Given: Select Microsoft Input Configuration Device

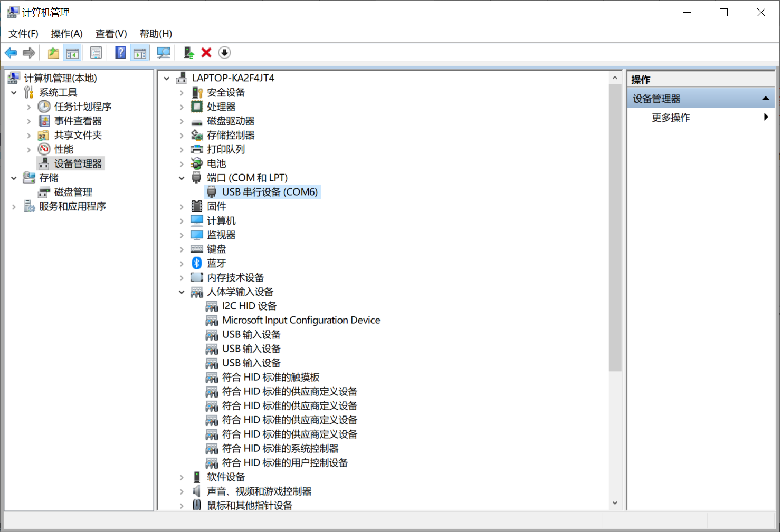Looking at the screenshot, I should pyautogui.click(x=301, y=320).
